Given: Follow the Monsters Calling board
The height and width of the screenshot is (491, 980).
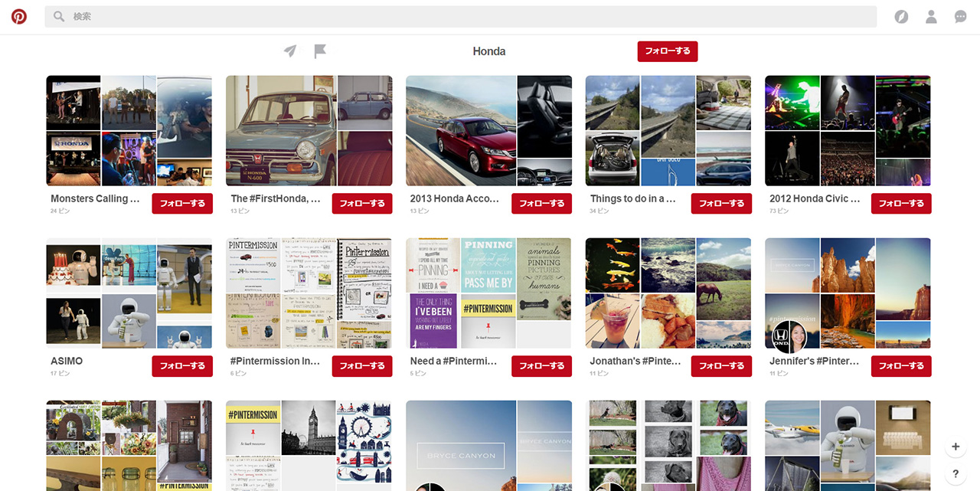Looking at the screenshot, I should [182, 203].
